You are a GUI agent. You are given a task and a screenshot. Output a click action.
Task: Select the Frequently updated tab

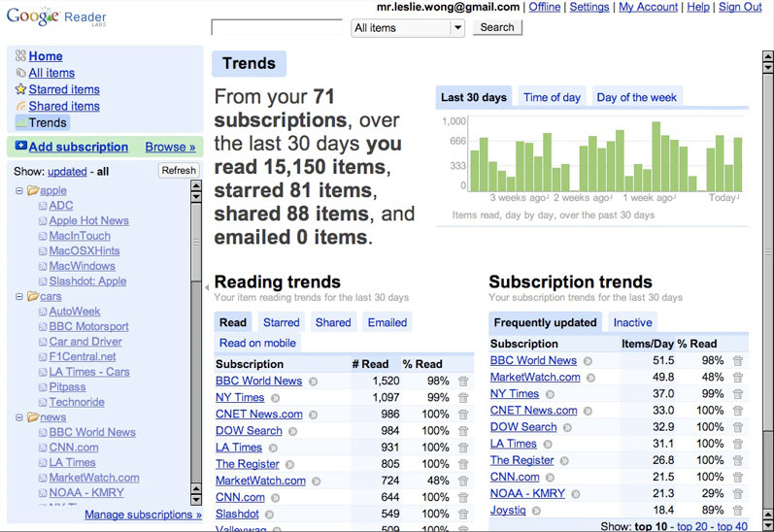[546, 322]
